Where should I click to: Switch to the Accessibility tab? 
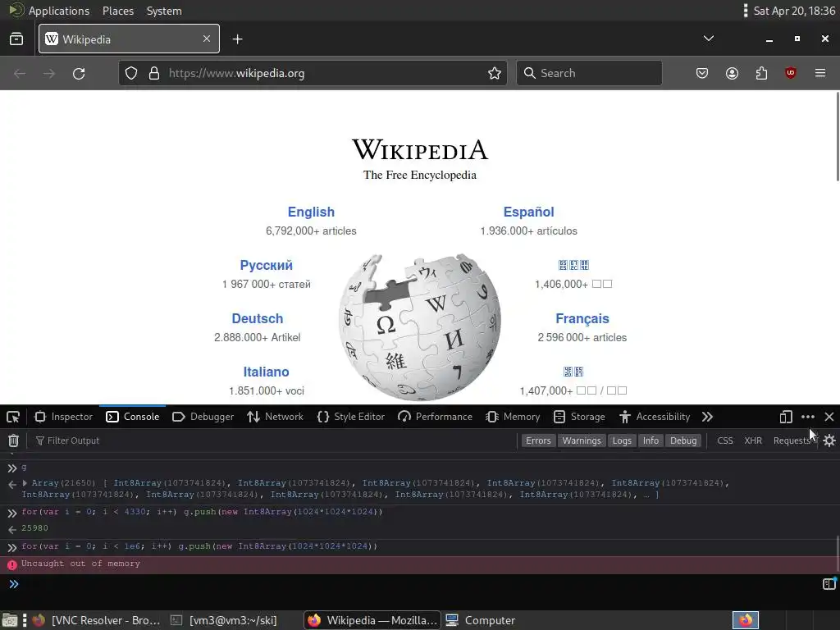(655, 417)
